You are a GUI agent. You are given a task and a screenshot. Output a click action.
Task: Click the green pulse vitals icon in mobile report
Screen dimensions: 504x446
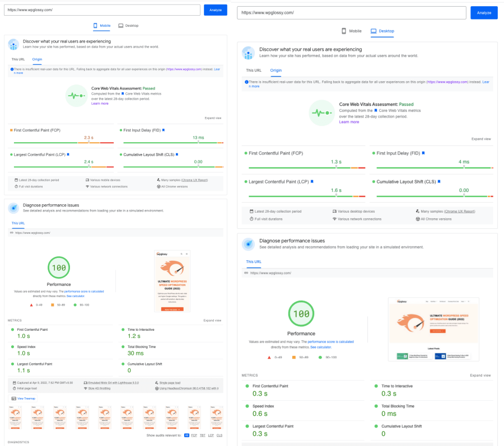77,96
